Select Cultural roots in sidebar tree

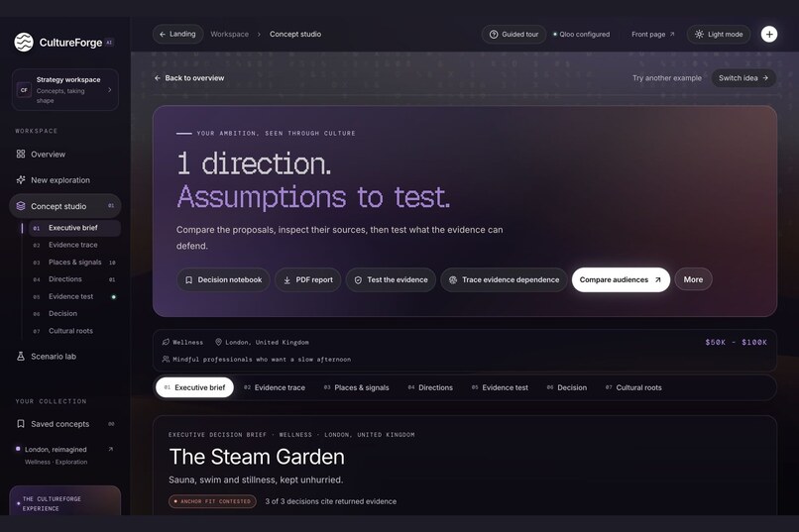pos(74,331)
